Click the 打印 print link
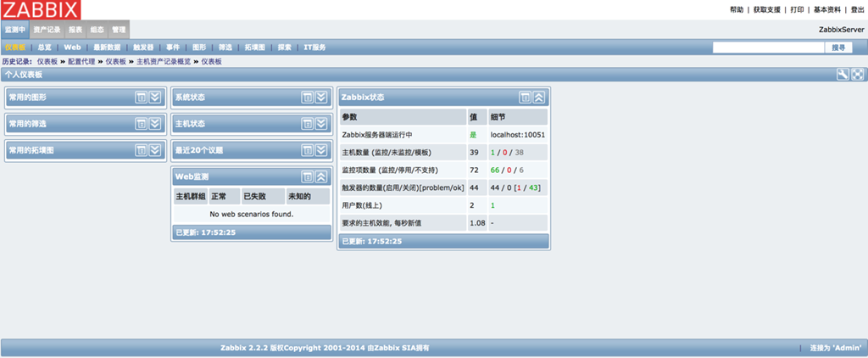The height and width of the screenshot is (358, 868). pyautogui.click(x=797, y=10)
